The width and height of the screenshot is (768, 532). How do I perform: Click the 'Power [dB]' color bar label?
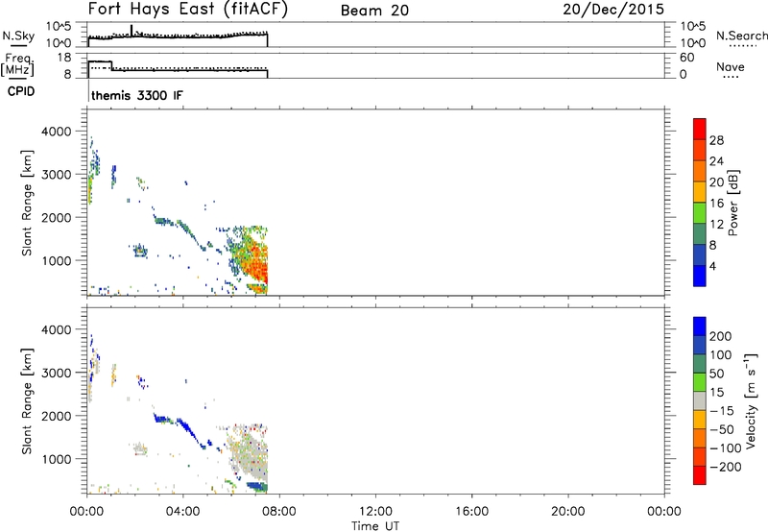[x=732, y=203]
